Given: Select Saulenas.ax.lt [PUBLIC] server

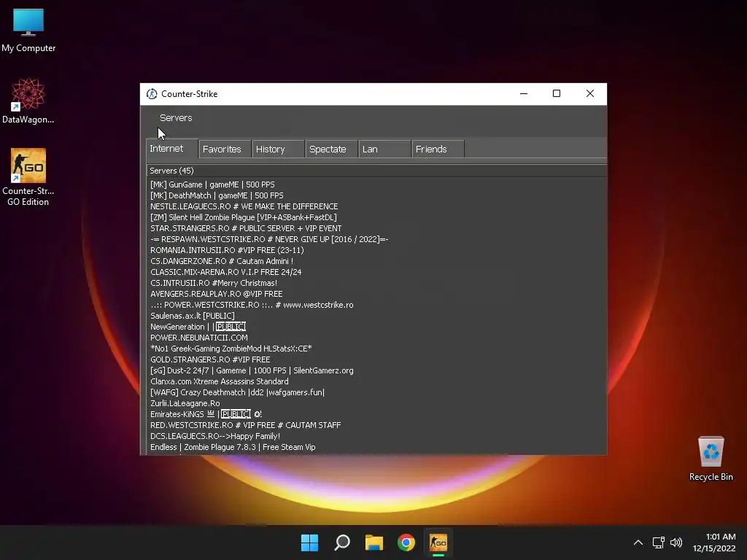Looking at the screenshot, I should (x=376, y=316).
